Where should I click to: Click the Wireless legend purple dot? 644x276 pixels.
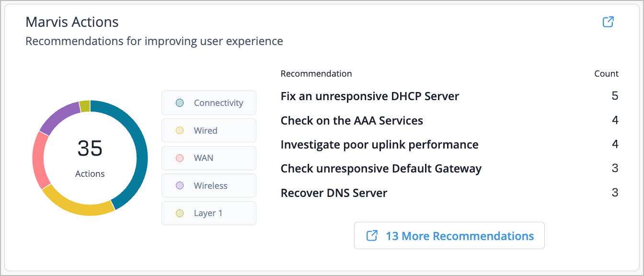pos(180,186)
